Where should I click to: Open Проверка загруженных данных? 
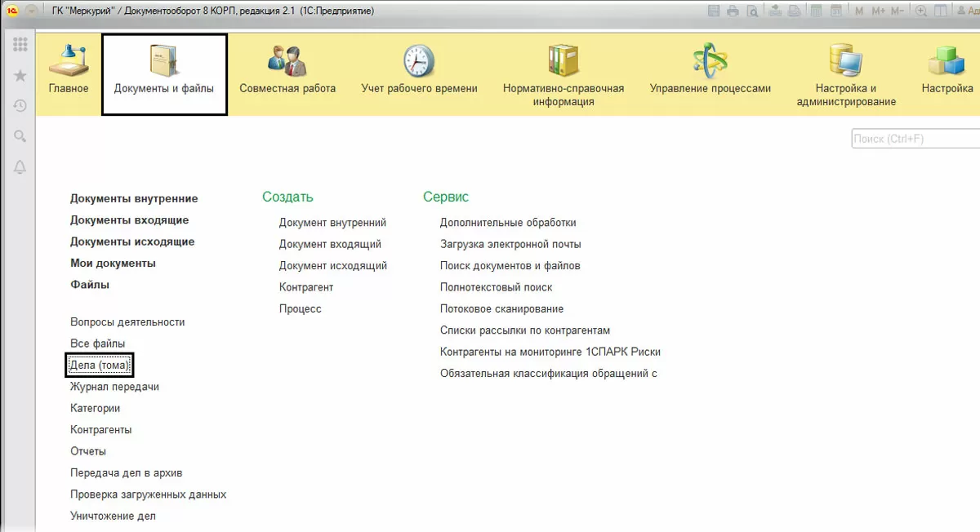coord(149,494)
